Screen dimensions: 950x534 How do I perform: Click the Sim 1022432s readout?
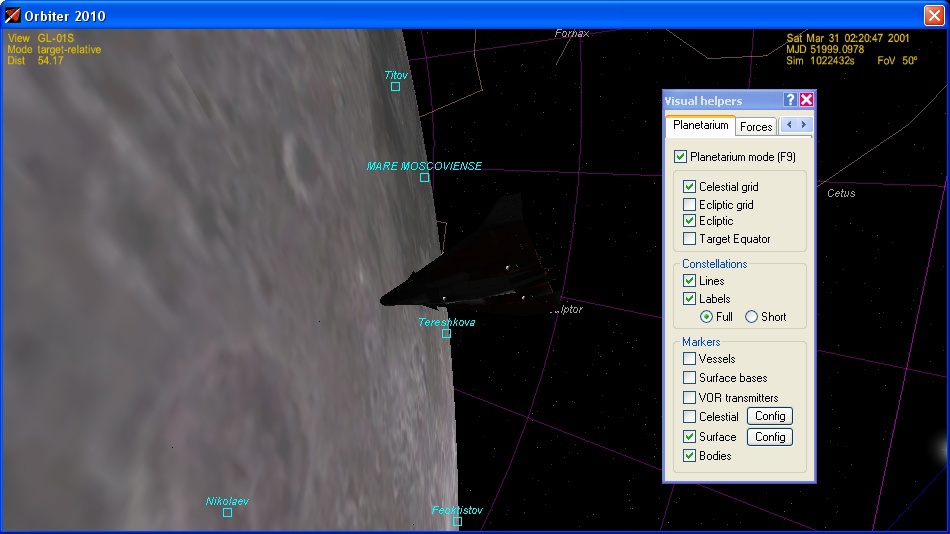point(820,61)
